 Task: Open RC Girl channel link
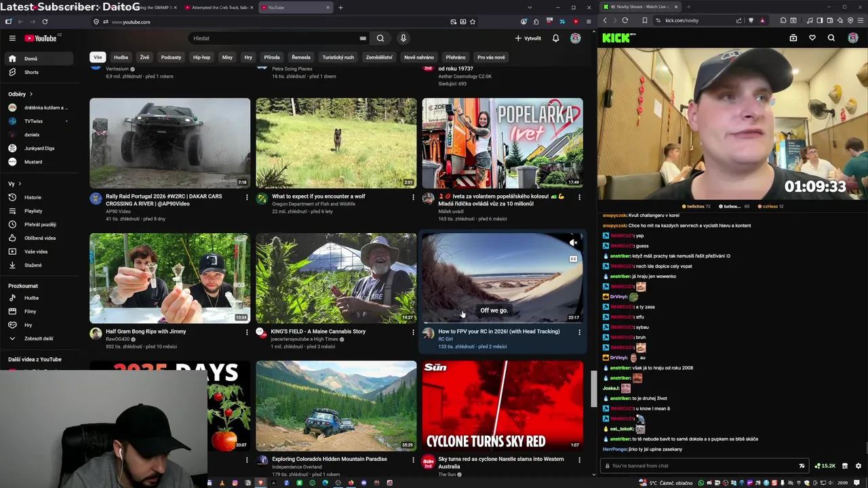446,339
